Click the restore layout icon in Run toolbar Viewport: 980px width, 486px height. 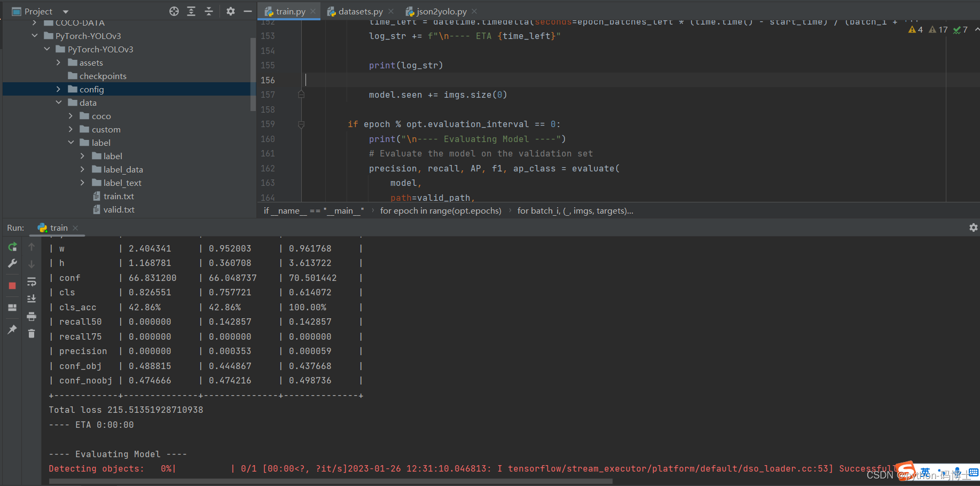[x=12, y=308]
